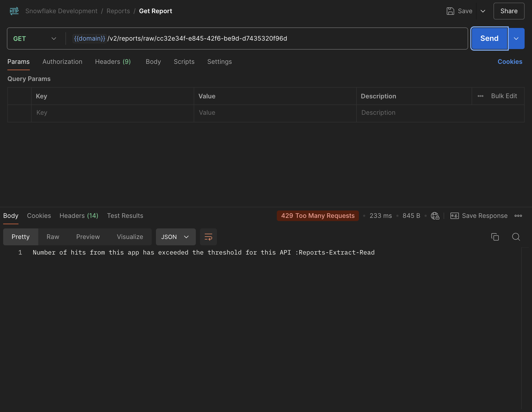The width and height of the screenshot is (532, 412).
Task: Open response more options ellipsis
Action: (518, 216)
